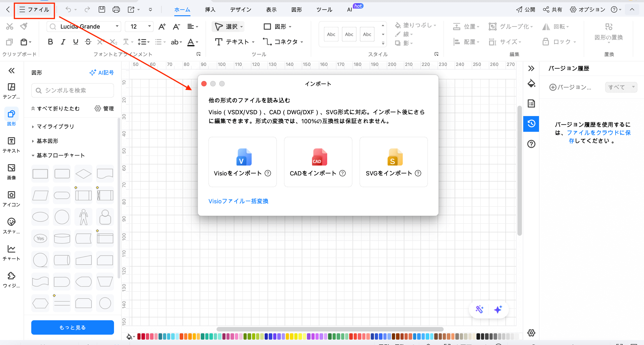The image size is (644, 345).
Task: Increase font size with A+ icon
Action: tap(162, 26)
